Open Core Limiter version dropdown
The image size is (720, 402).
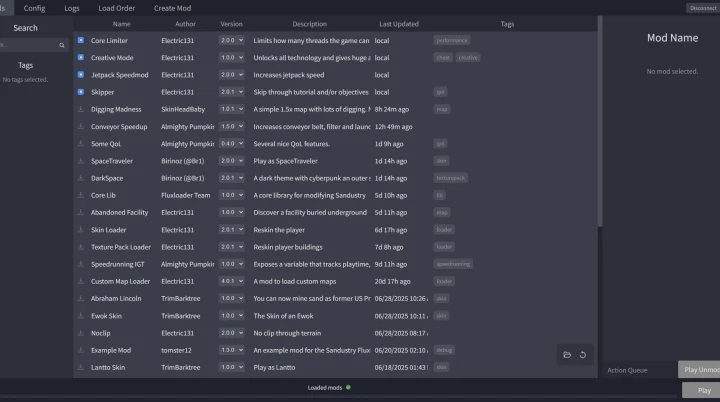pyautogui.click(x=231, y=40)
